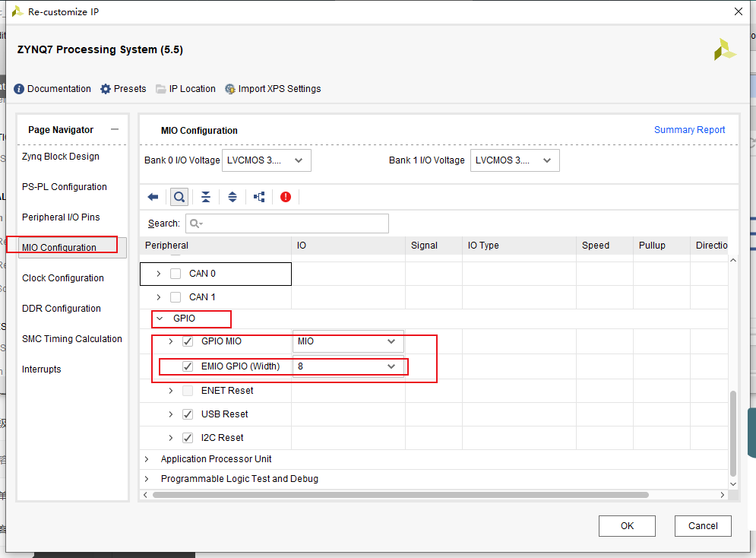Open the Summary Report link
The width and height of the screenshot is (756, 558).
689,130
